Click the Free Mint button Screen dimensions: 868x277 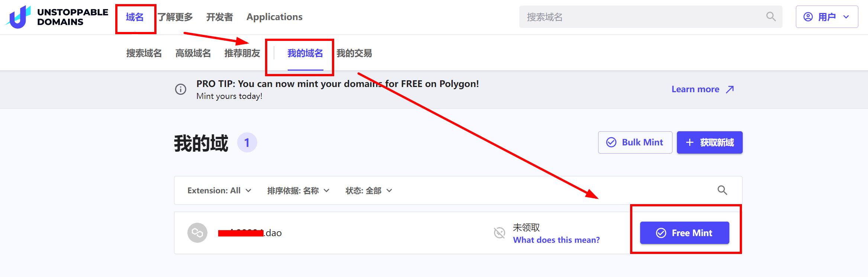[684, 233]
